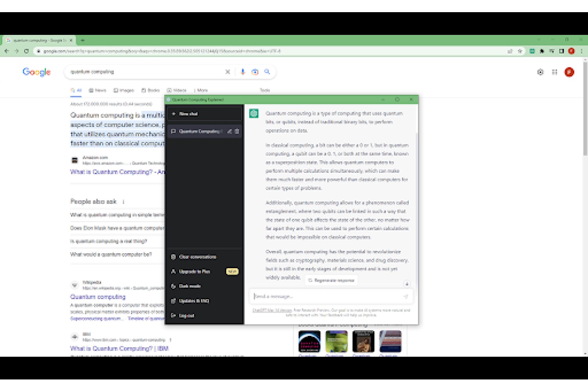Open the Google account avatar on page
The height and width of the screenshot is (392, 588).
pos(569,72)
